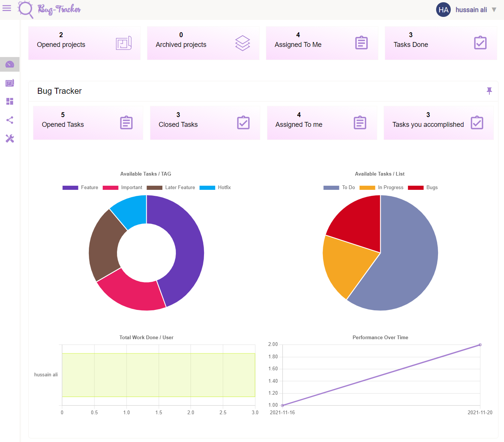Click the pin icon on the Bug Tracker panel
Viewport: 504px width, 442px height.
coord(489,91)
